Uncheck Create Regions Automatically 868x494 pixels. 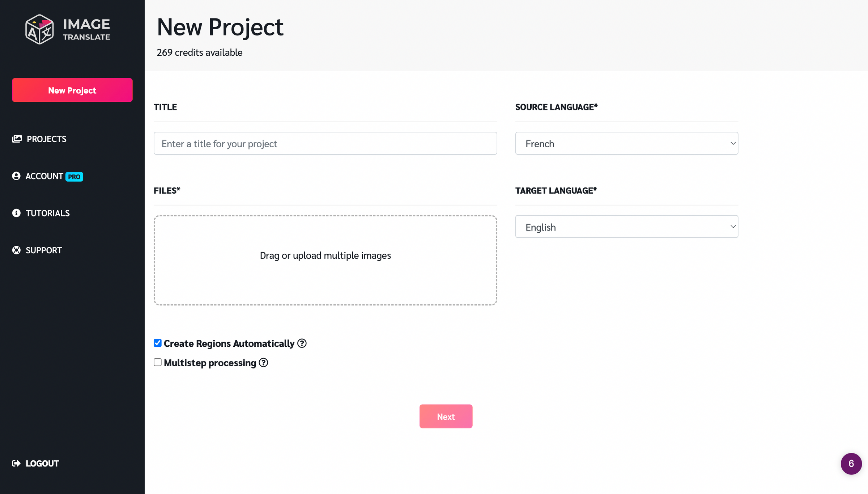(x=157, y=343)
